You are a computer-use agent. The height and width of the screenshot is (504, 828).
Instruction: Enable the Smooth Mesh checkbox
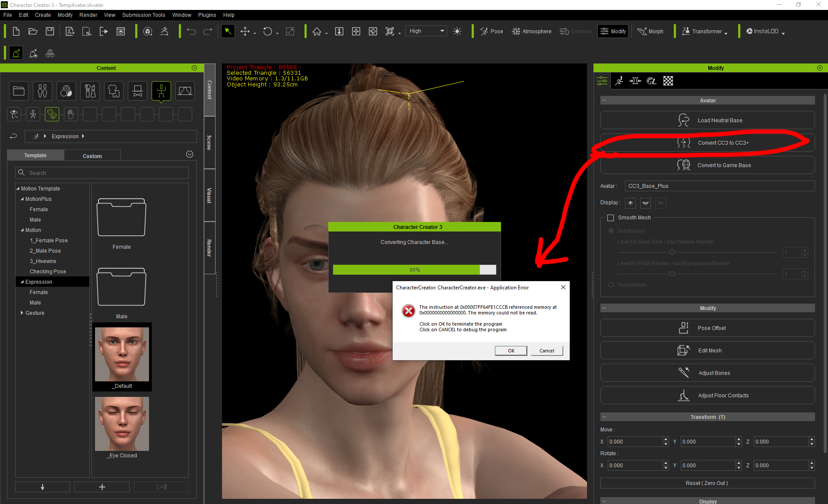click(x=611, y=218)
